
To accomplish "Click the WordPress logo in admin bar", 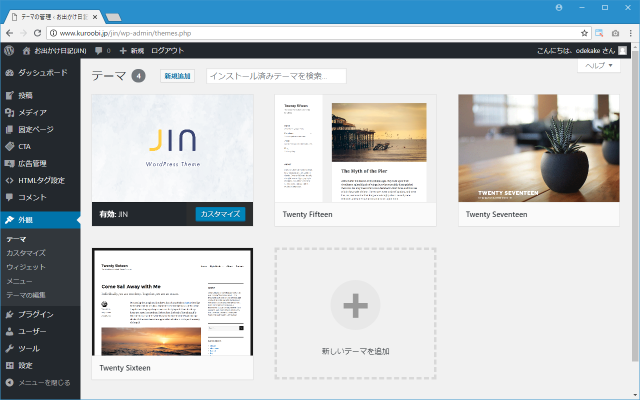I will (9, 51).
